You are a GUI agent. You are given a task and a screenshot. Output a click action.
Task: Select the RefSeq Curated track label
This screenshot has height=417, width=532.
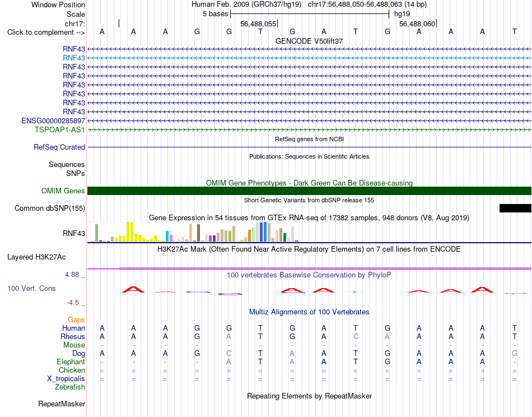pos(59,147)
